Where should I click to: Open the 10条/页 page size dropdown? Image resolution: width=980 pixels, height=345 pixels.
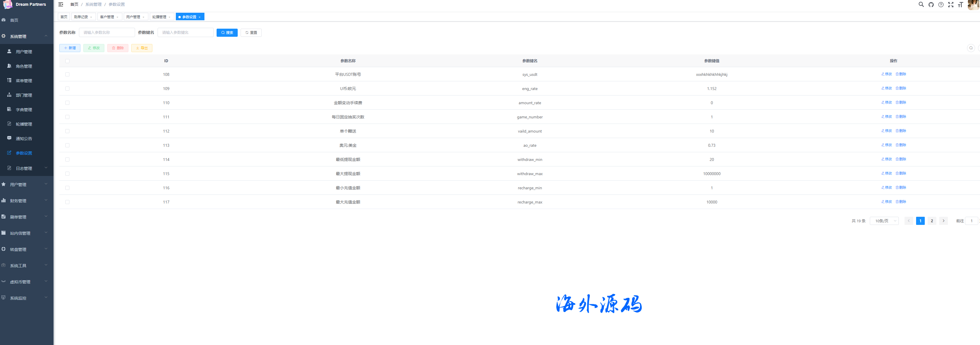click(884, 221)
